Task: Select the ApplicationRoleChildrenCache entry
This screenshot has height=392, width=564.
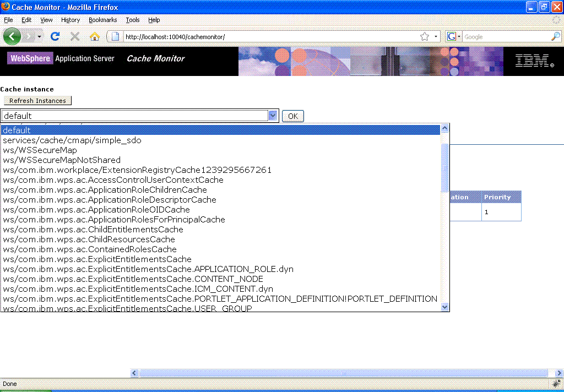Action: 220,189
